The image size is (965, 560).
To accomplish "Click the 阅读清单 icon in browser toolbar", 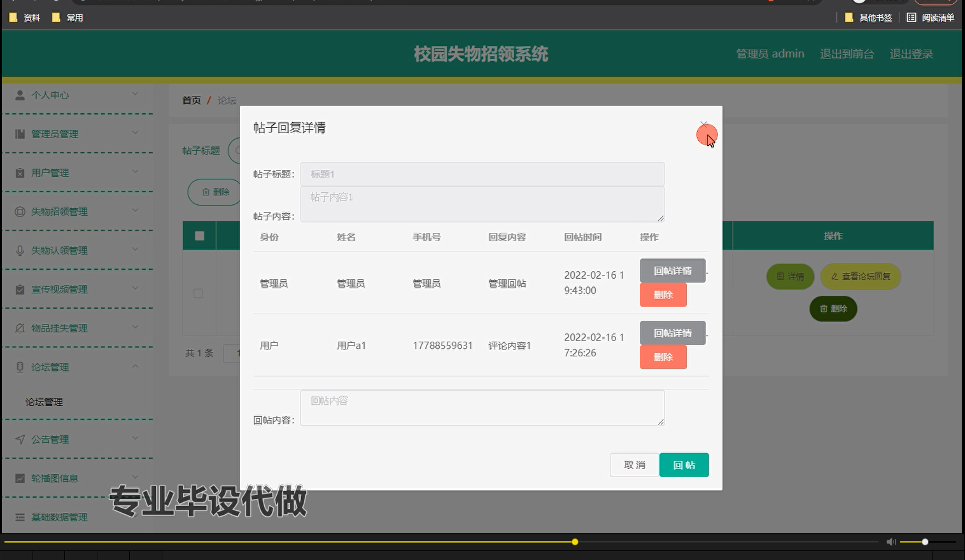I will click(912, 17).
